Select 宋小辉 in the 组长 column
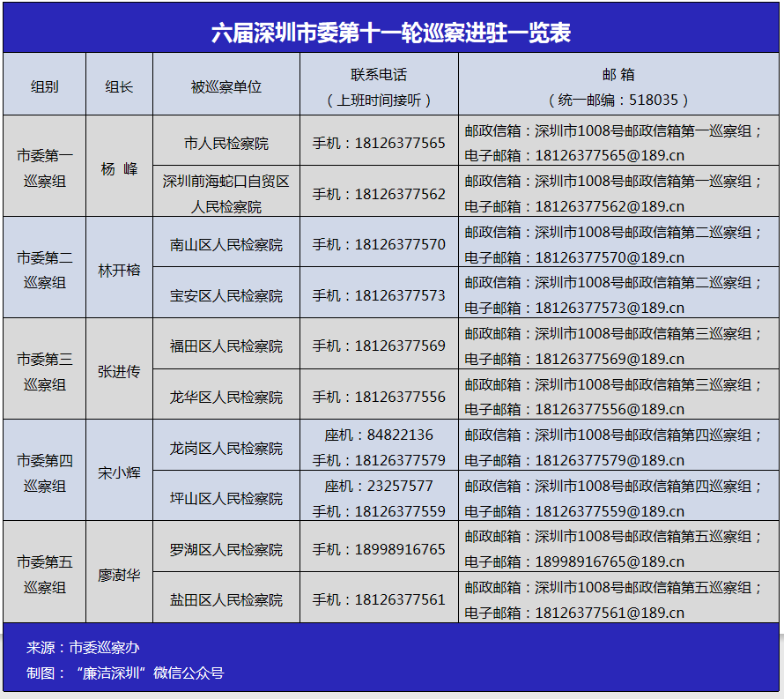The width and height of the screenshot is (784, 699). (x=119, y=472)
